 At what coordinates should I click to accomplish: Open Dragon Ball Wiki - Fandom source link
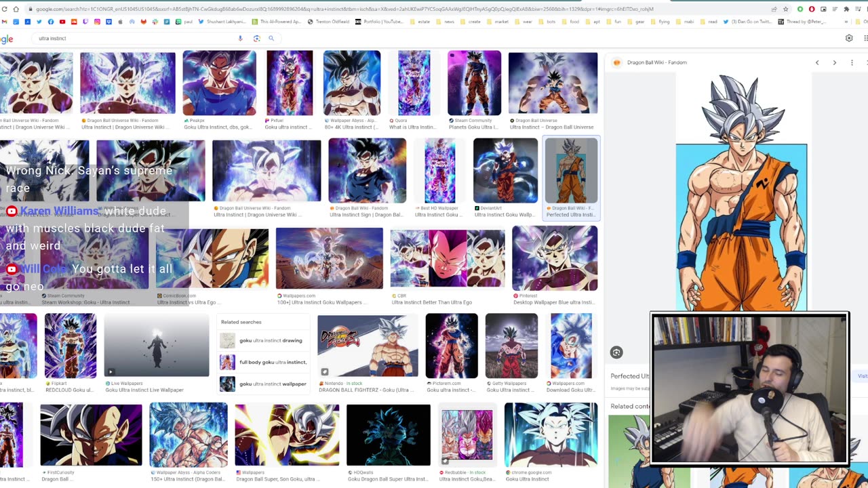[x=656, y=62]
